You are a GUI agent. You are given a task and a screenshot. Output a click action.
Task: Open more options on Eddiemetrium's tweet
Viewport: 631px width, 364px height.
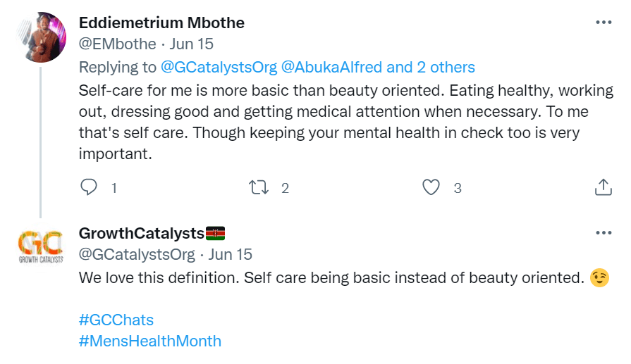(604, 23)
